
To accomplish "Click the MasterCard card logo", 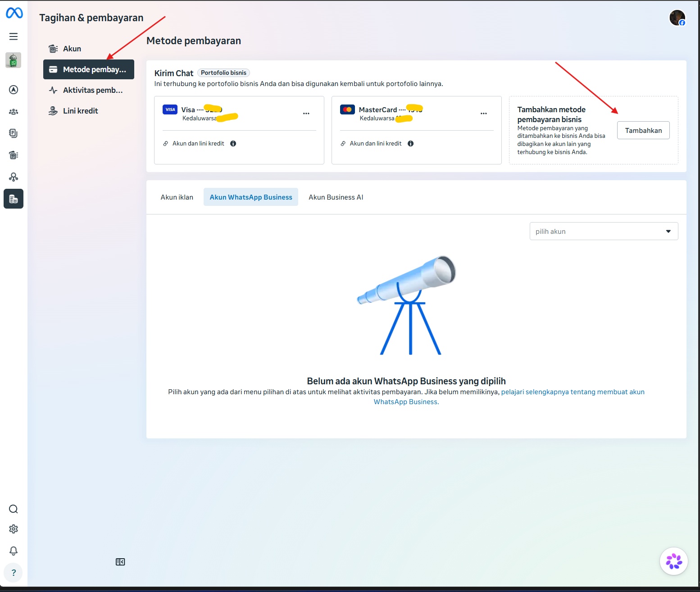I will [x=347, y=109].
